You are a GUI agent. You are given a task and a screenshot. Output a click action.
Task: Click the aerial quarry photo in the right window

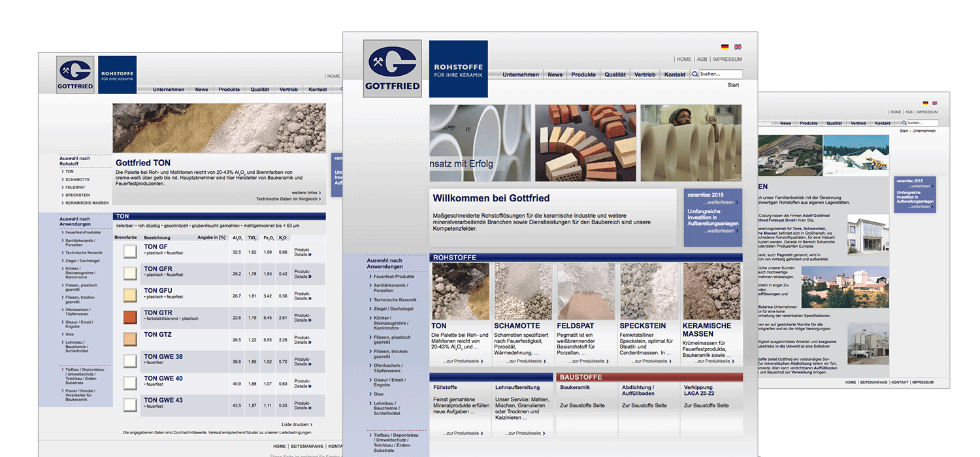click(x=789, y=155)
